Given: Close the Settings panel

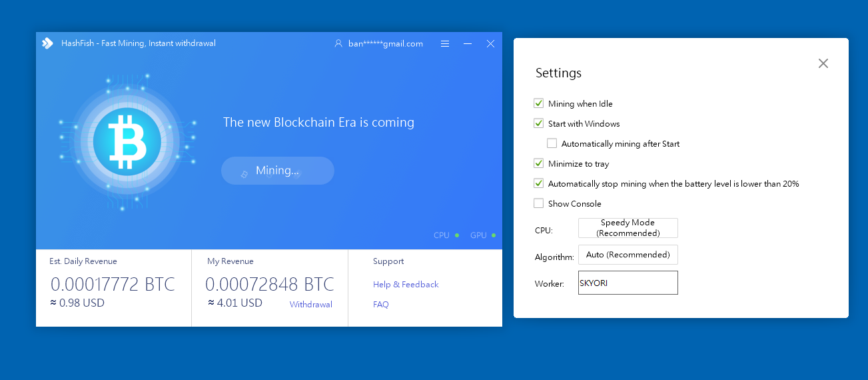Looking at the screenshot, I should point(823,63).
